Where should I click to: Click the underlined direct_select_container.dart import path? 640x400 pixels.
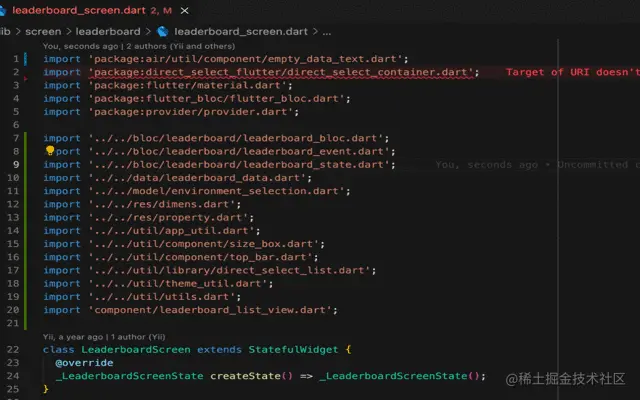point(281,72)
